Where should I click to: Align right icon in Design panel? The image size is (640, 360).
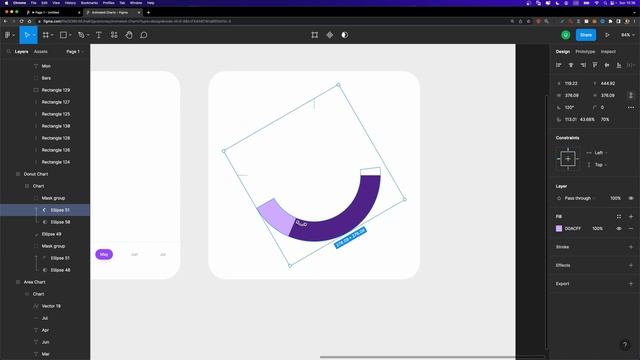click(x=583, y=65)
